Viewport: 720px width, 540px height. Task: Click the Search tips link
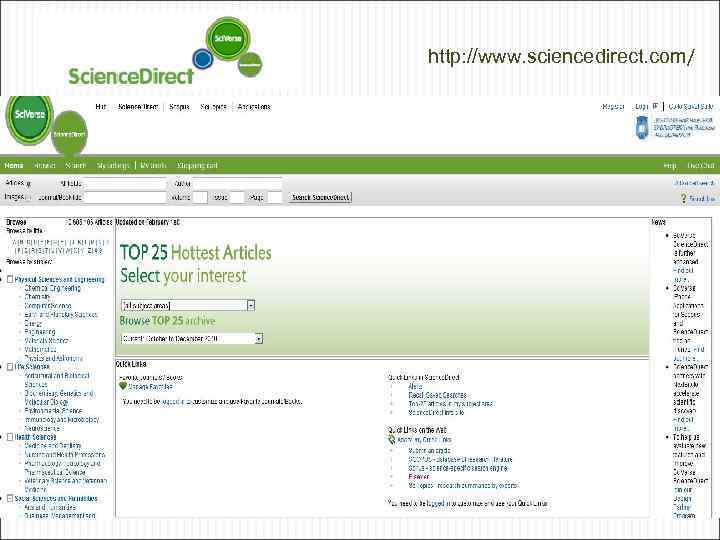(x=702, y=198)
